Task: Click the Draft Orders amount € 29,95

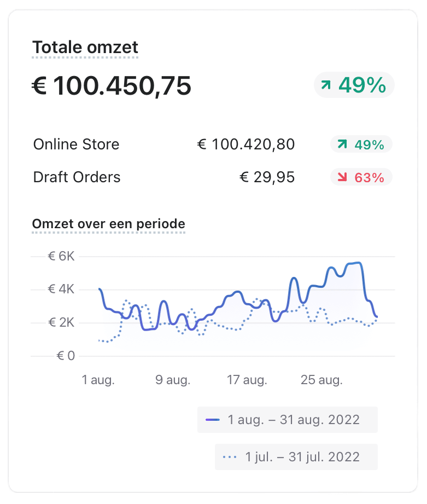Action: [267, 177]
